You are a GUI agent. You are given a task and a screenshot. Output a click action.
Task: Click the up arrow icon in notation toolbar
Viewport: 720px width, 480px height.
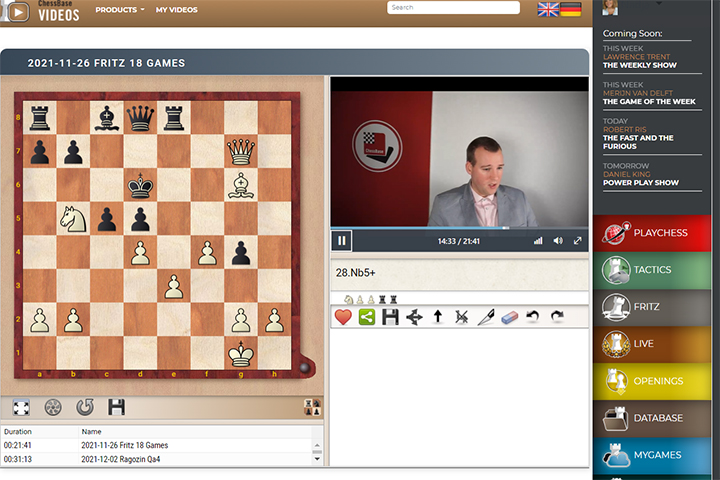[x=438, y=316]
